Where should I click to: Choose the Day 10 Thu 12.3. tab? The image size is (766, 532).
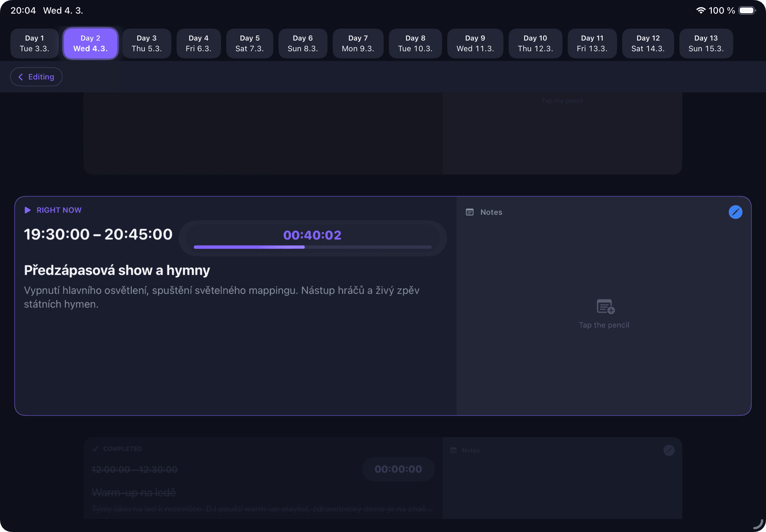[x=535, y=43]
